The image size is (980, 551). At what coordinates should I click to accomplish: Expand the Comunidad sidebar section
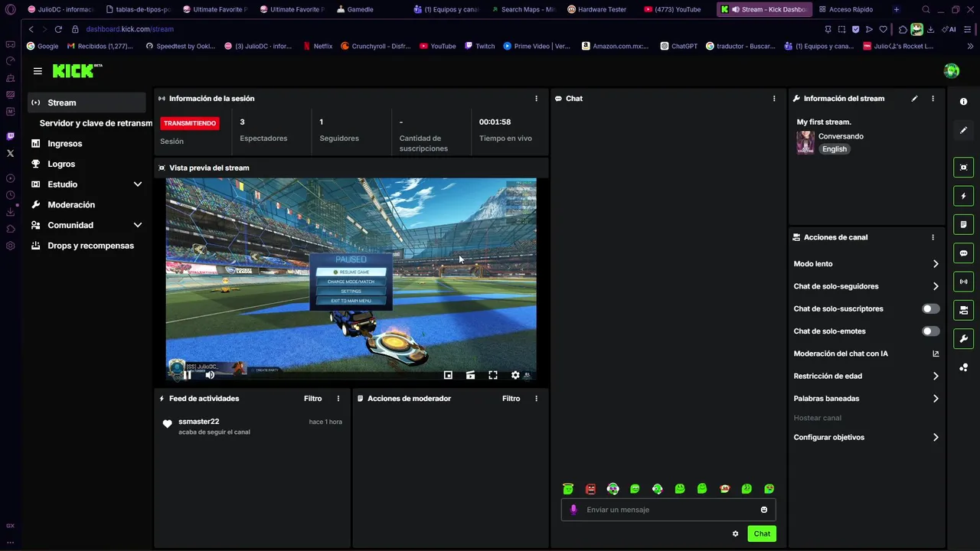pos(87,225)
